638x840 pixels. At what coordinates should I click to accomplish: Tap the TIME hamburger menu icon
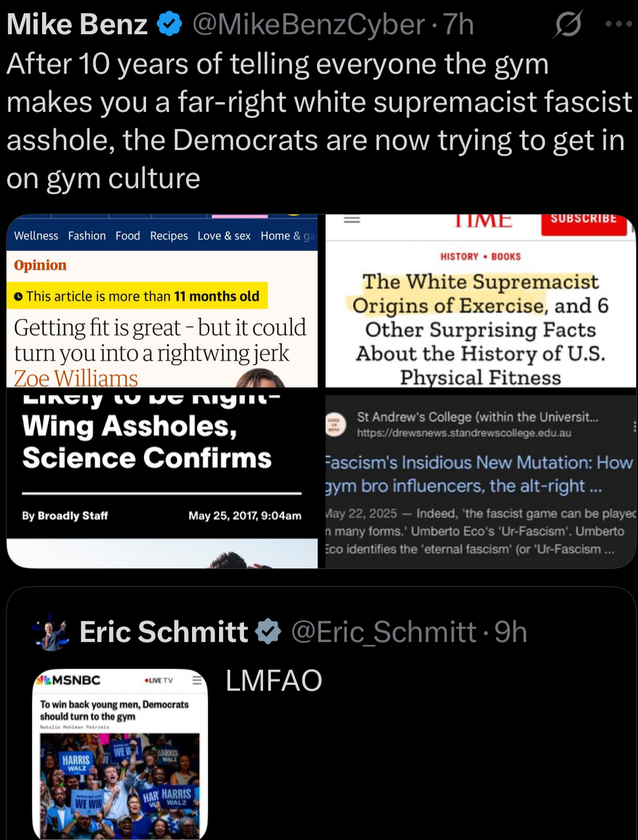point(352,220)
